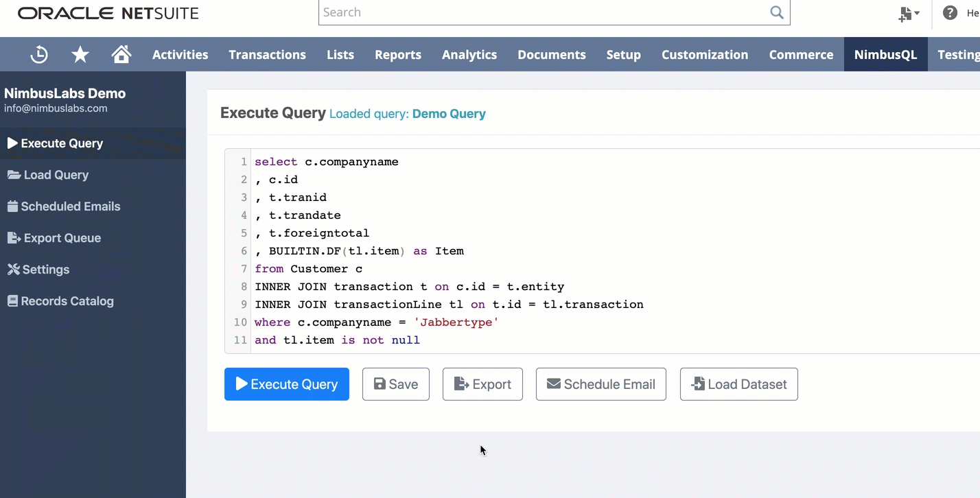The image size is (980, 498).
Task: Open Scheduled Emails in the sidebar
Action: (93, 206)
